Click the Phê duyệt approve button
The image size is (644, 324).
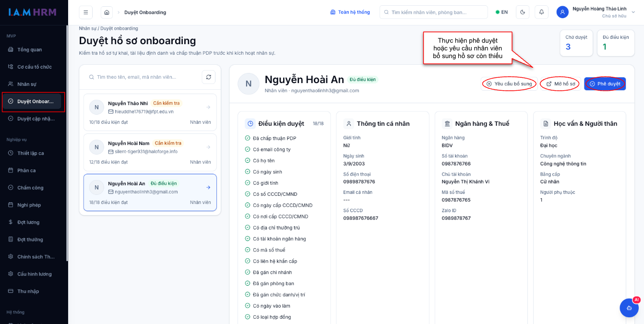click(x=605, y=84)
